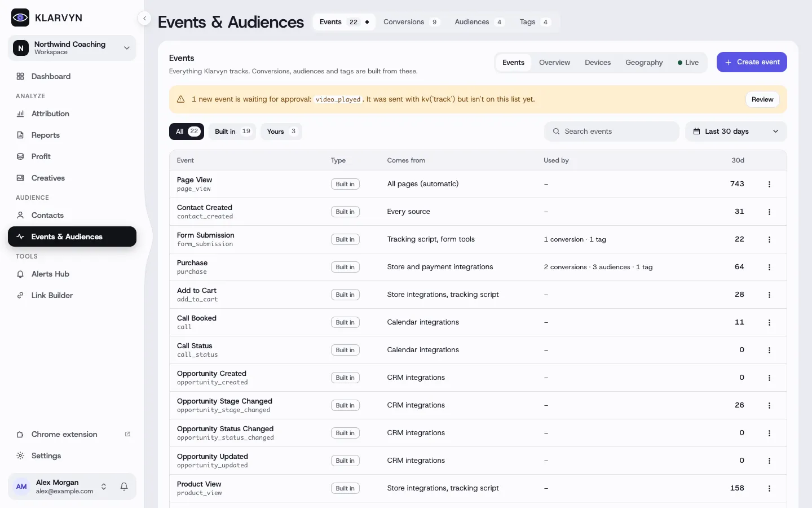Go to Contacts in the sidebar
812x508 pixels.
(x=72, y=215)
